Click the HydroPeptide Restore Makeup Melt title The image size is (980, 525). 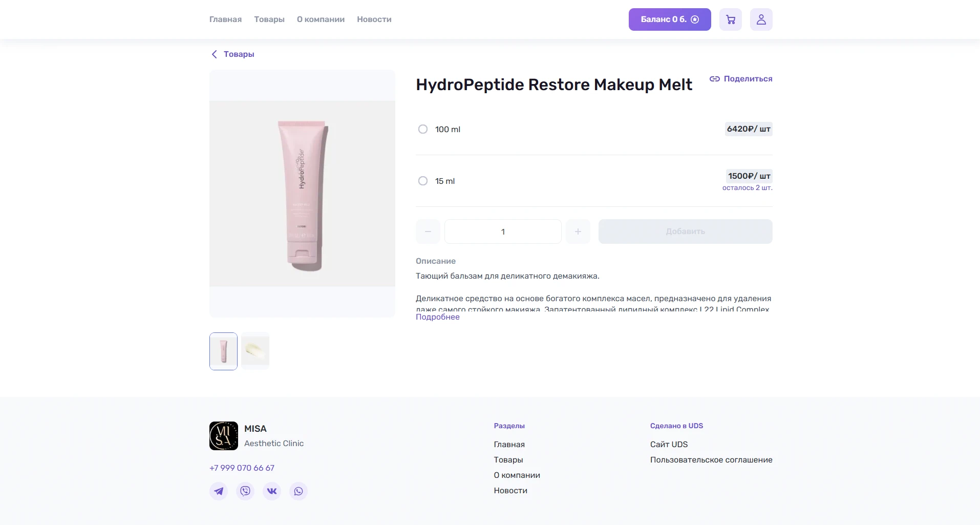(554, 85)
